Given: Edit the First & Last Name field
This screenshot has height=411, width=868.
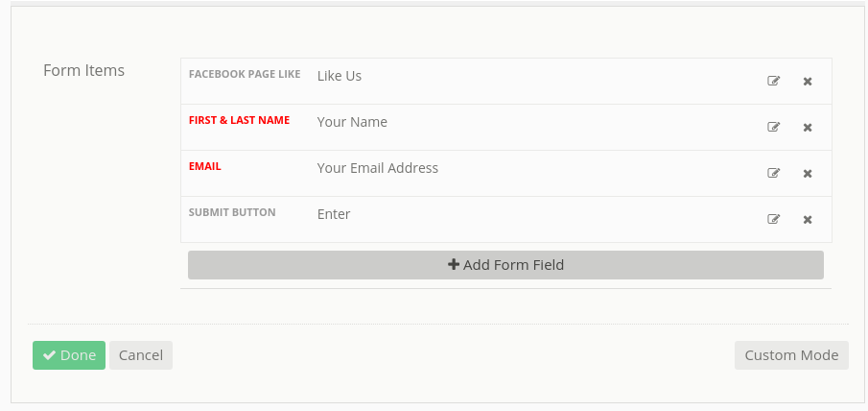Looking at the screenshot, I should (773, 127).
